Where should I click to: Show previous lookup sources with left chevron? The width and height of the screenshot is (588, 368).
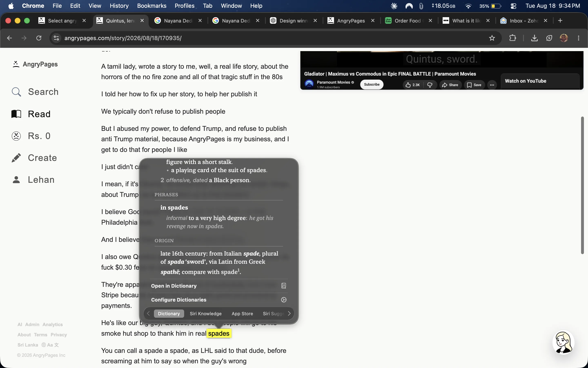coord(148,313)
